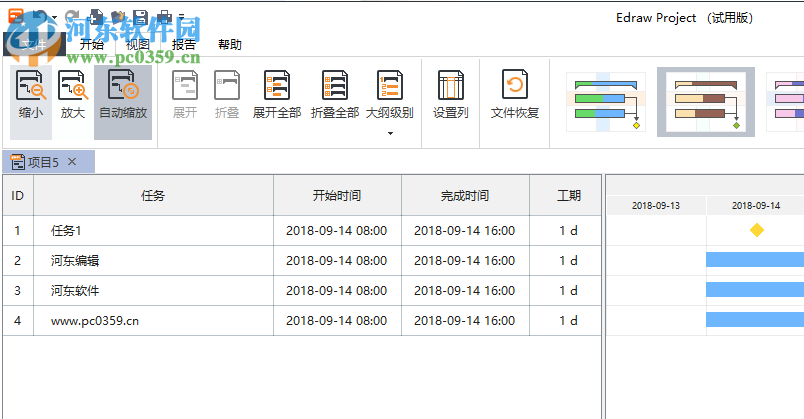This screenshot has height=419, width=804.
Task: Open the 开始 ribbon tab
Action: [92, 45]
